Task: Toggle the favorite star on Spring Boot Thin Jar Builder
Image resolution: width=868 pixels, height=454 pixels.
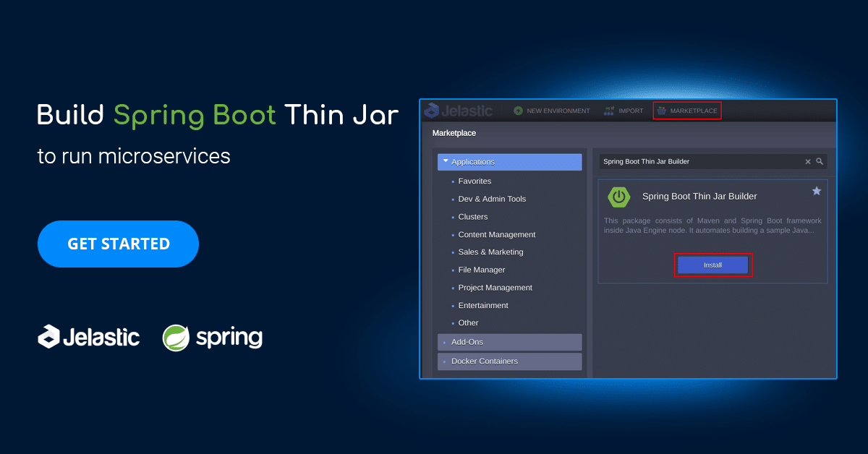Action: click(x=817, y=190)
